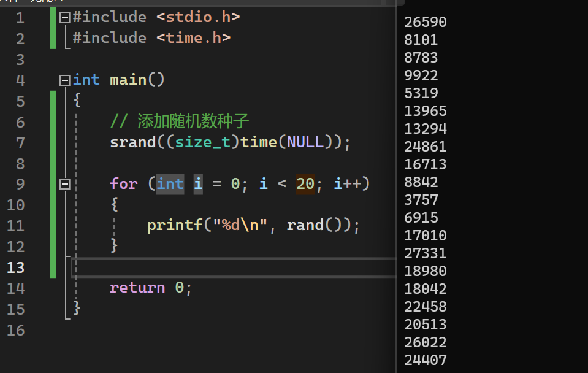Click line number 11 in the gutter
This screenshot has width=588, height=373.
coord(15,226)
